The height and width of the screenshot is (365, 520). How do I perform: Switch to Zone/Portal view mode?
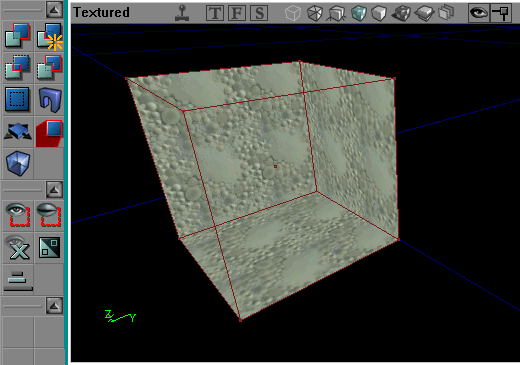(336, 13)
